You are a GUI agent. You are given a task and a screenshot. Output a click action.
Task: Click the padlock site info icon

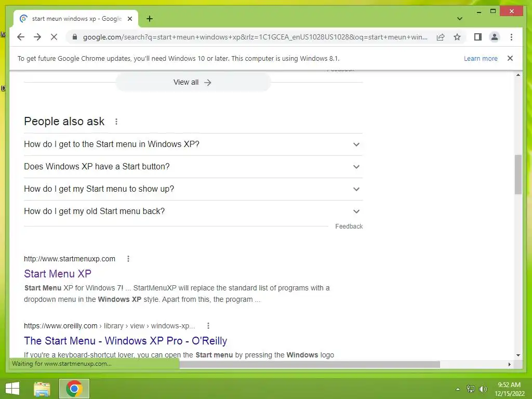(75, 37)
